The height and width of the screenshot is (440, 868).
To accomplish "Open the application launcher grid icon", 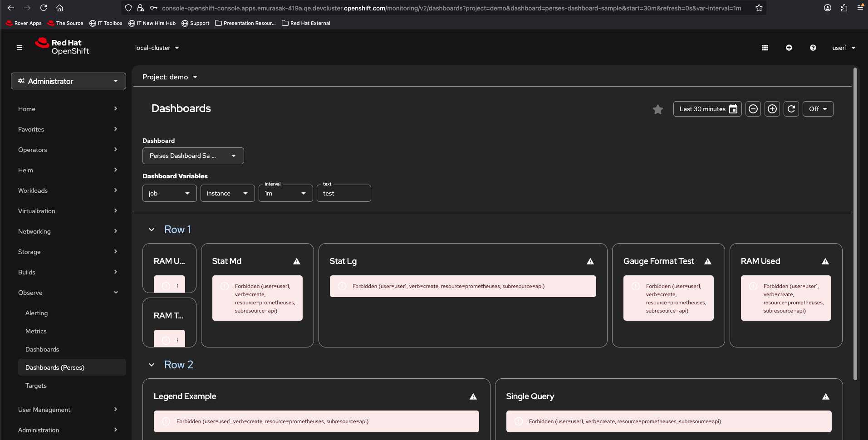I will coord(765,48).
